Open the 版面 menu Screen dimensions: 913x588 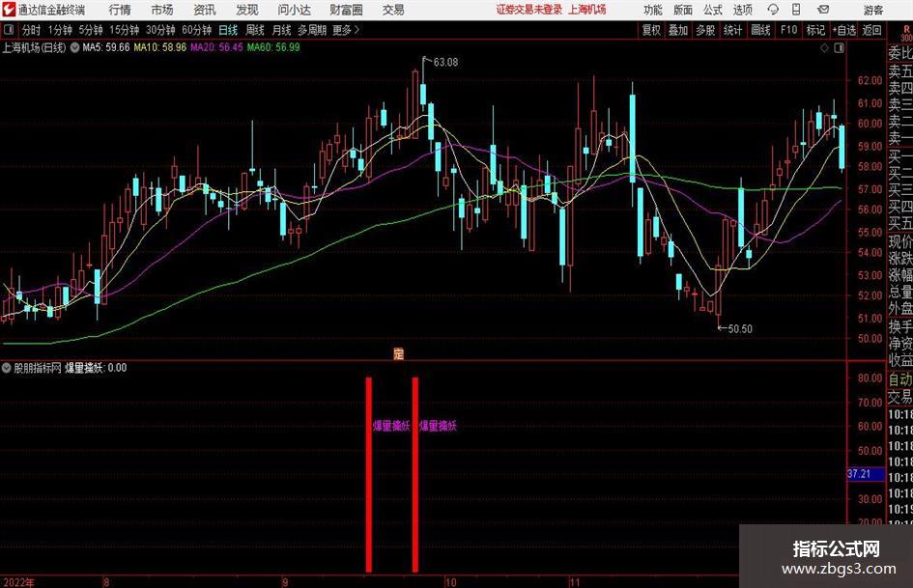point(683,10)
